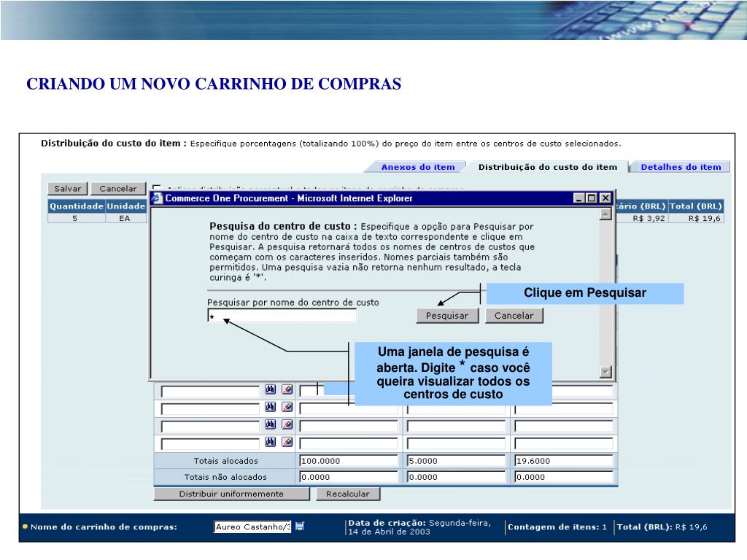Click eraser icon in row above Totais alocados

[287, 442]
